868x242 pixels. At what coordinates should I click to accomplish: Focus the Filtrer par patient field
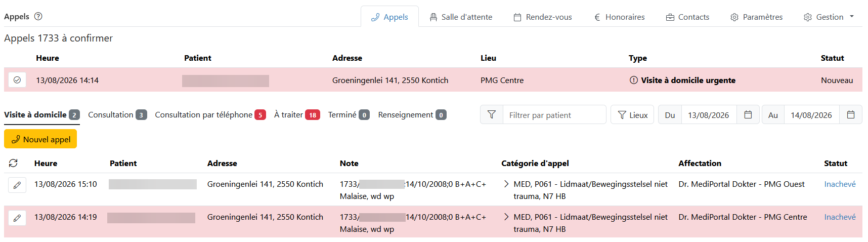click(x=554, y=115)
